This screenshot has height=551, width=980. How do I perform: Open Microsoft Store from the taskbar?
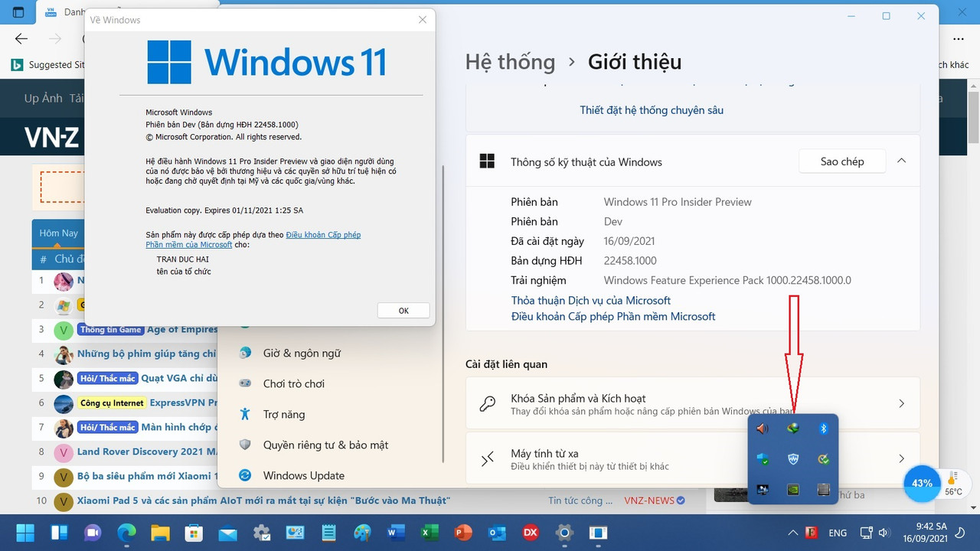(194, 533)
